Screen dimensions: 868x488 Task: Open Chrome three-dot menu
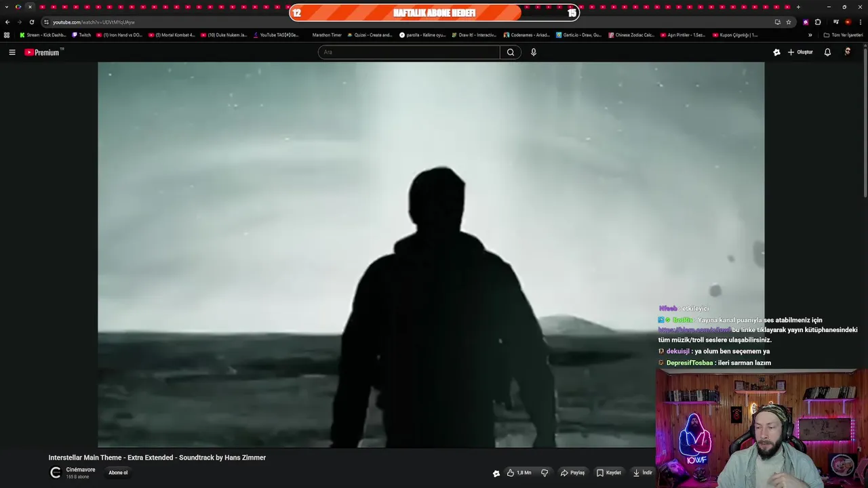coord(860,22)
